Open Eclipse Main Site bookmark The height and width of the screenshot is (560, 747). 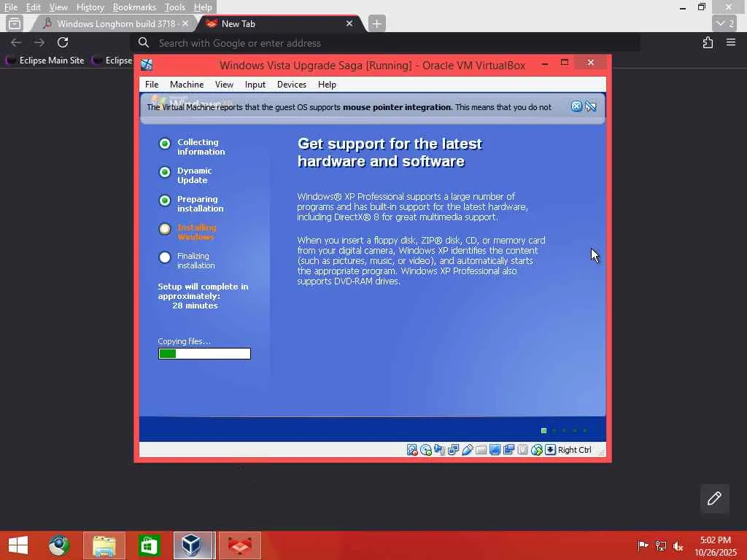(x=44, y=61)
